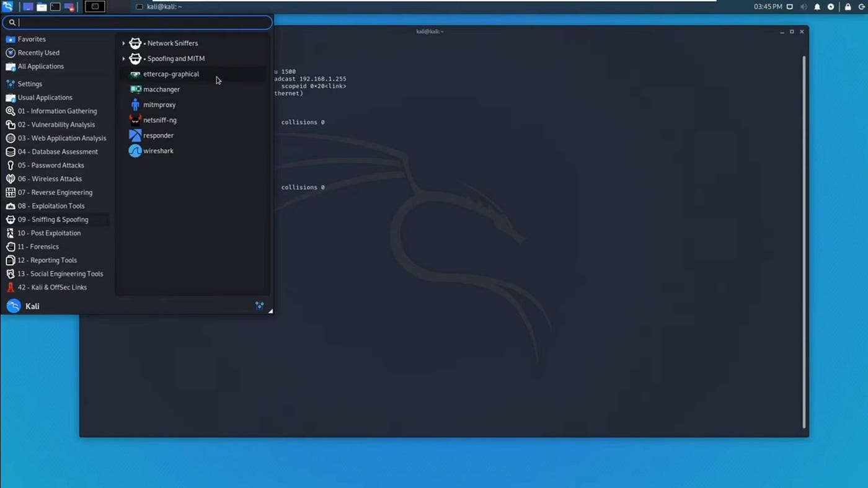Launch mitmproxy

coord(192,105)
